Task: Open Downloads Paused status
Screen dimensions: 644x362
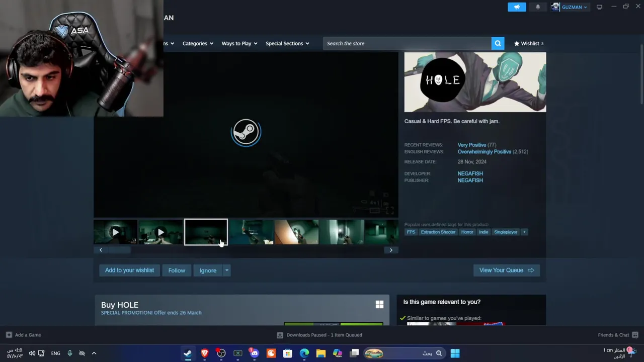Action: (x=319, y=335)
